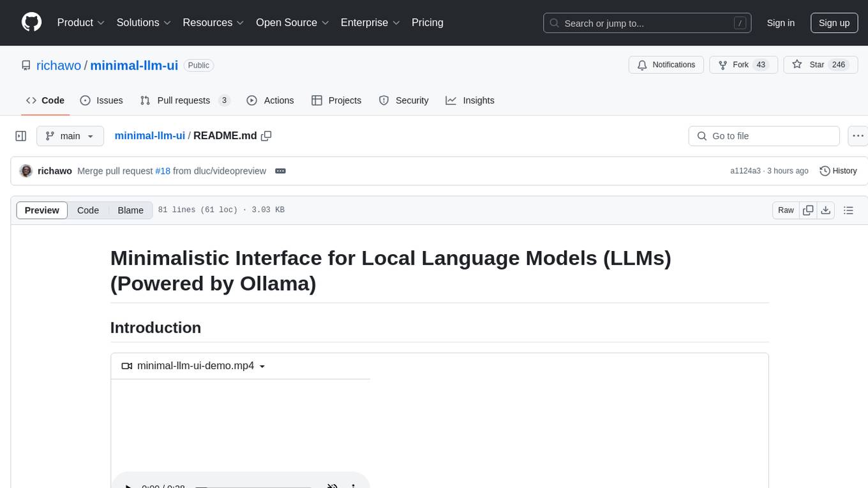
Task: Click the Go to file search field
Action: click(764, 136)
